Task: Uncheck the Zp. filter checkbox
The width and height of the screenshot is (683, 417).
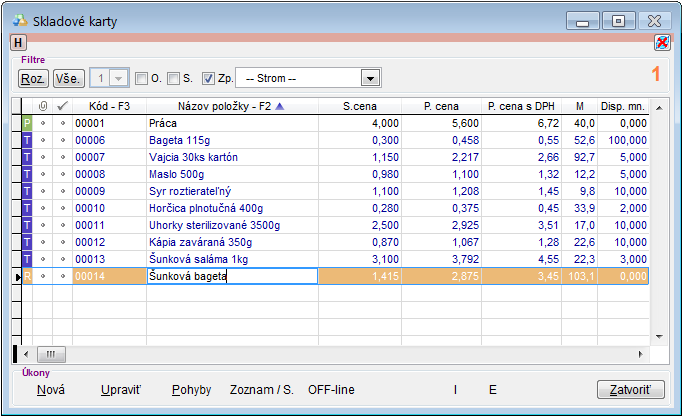Action: click(208, 79)
